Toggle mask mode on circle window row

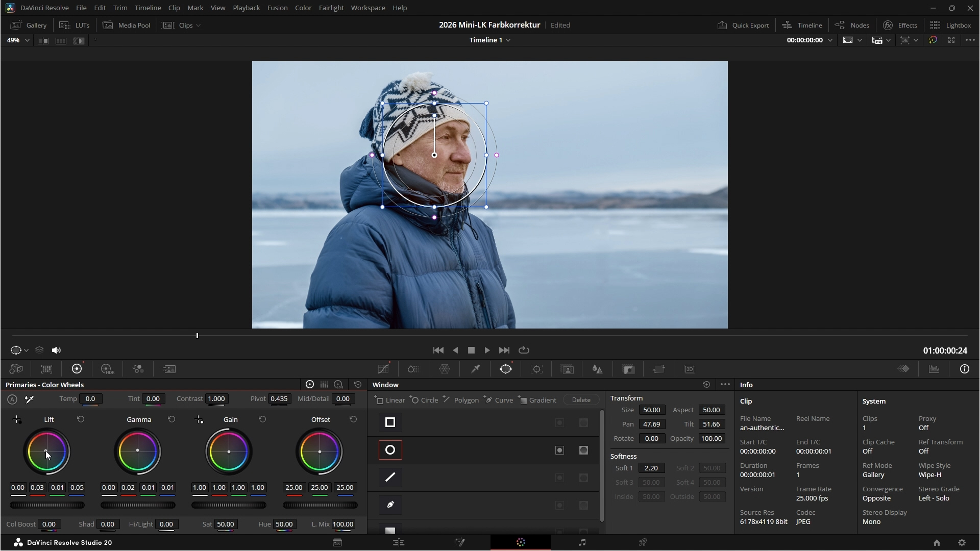(x=583, y=450)
